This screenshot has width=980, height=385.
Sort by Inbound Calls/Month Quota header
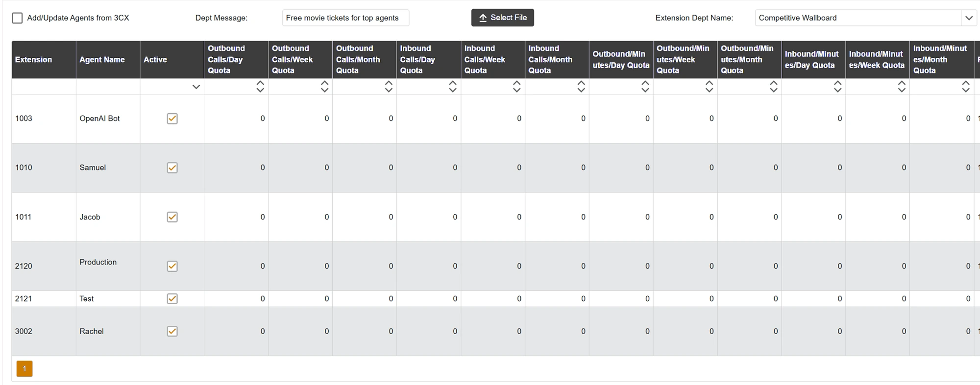coord(557,60)
